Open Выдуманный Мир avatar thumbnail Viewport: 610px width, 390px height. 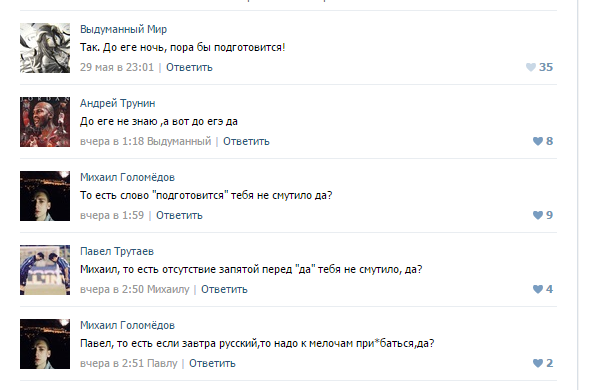click(x=45, y=48)
